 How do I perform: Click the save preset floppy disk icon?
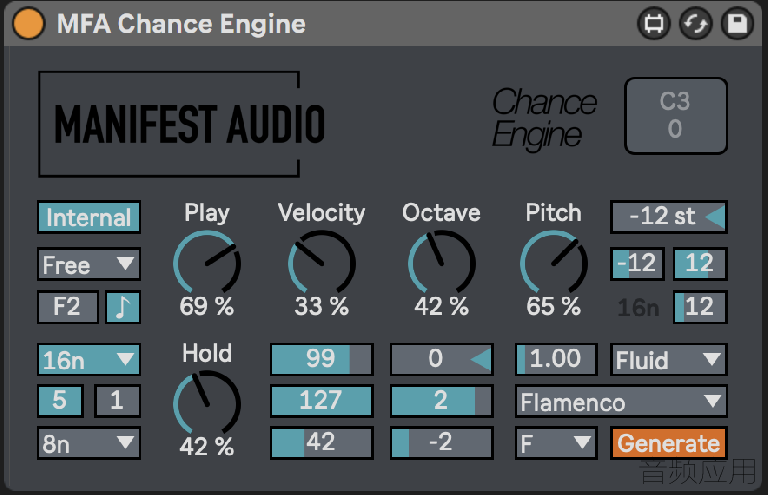click(737, 24)
